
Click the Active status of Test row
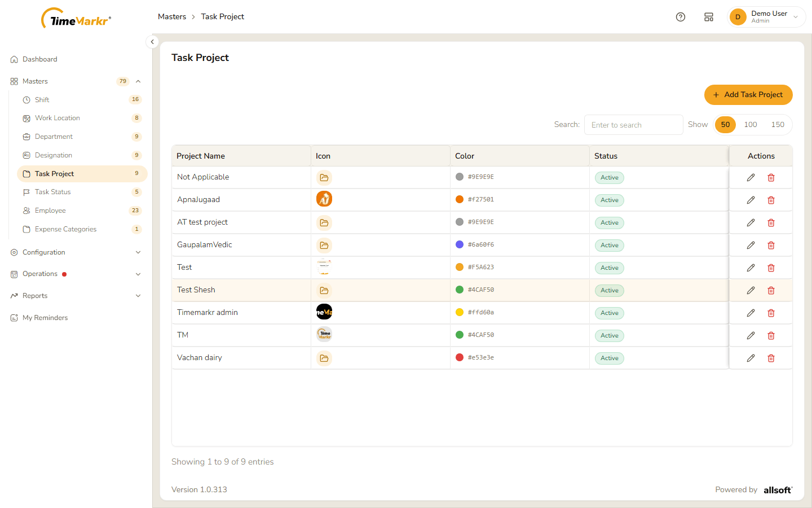click(x=610, y=268)
